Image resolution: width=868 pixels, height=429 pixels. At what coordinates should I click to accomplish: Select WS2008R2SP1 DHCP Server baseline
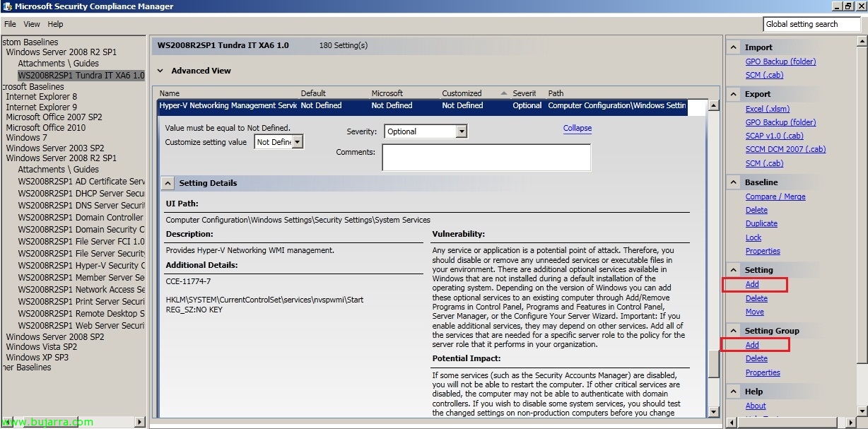coord(81,194)
